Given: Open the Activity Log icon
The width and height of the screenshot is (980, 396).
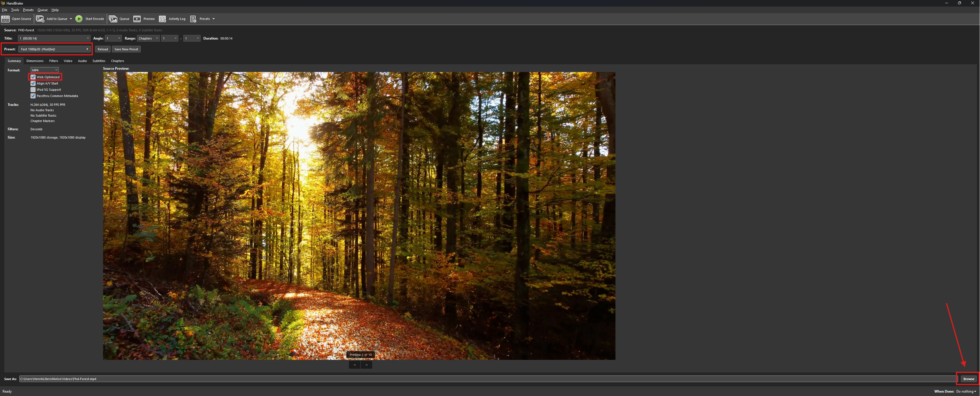Looking at the screenshot, I should [x=162, y=18].
